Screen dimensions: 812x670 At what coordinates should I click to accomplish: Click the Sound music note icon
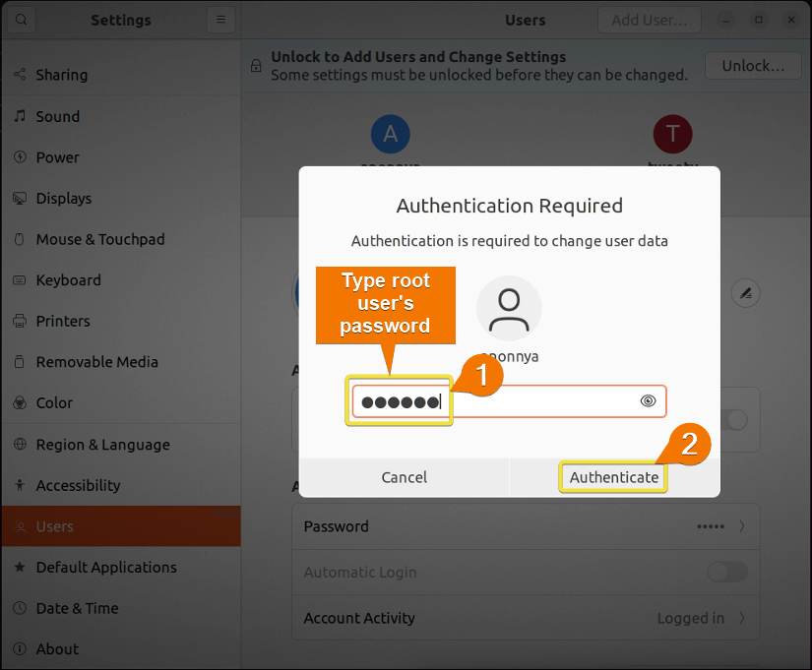(20, 116)
